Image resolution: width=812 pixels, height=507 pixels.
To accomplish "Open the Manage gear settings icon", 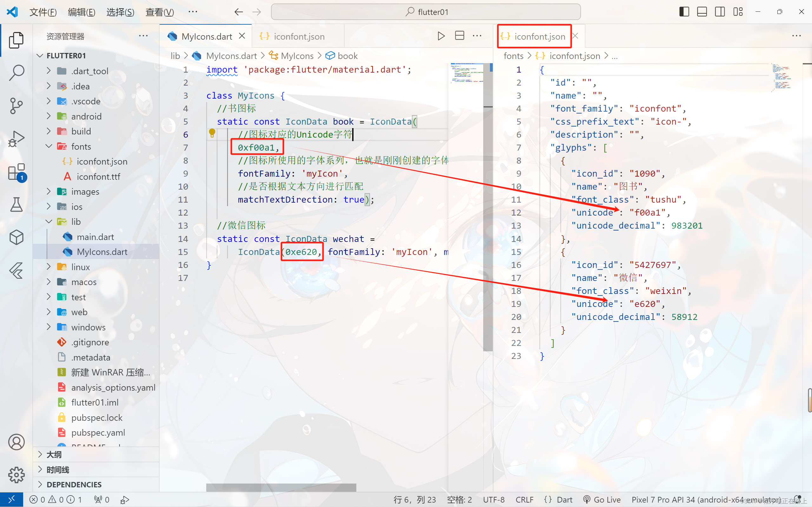I will pyautogui.click(x=16, y=475).
